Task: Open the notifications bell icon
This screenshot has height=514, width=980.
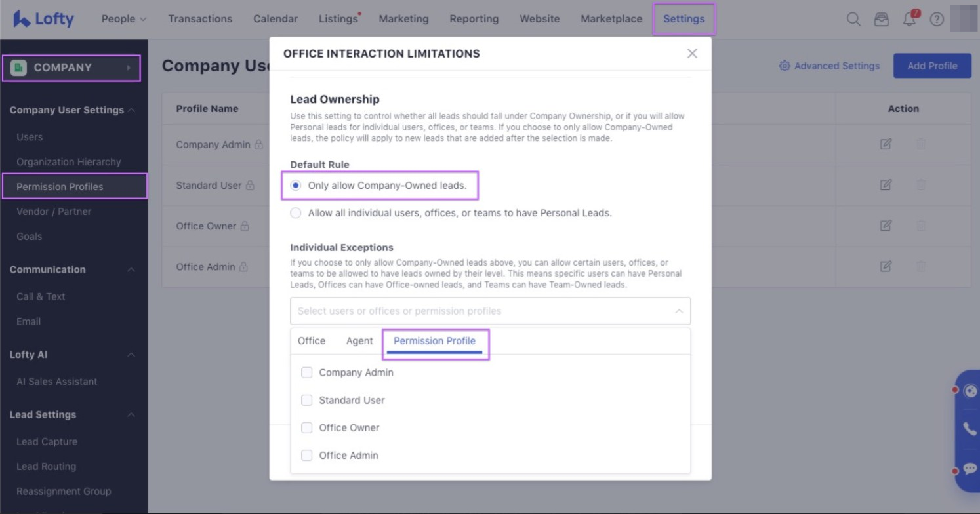Action: 909,19
